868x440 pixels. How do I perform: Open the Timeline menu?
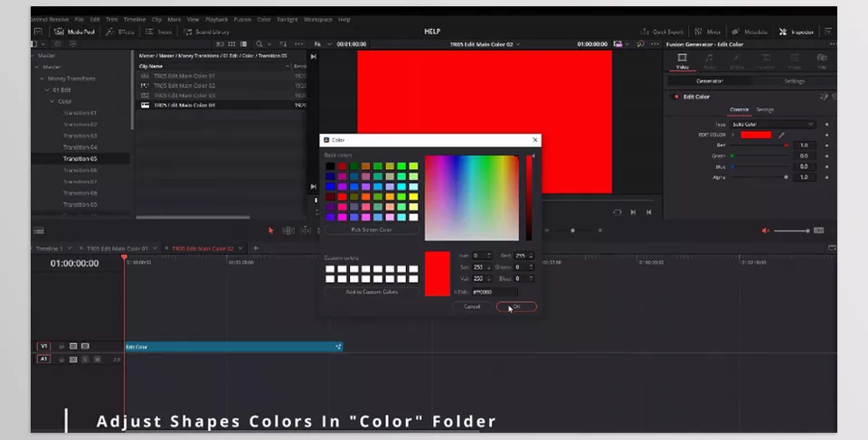pos(135,19)
